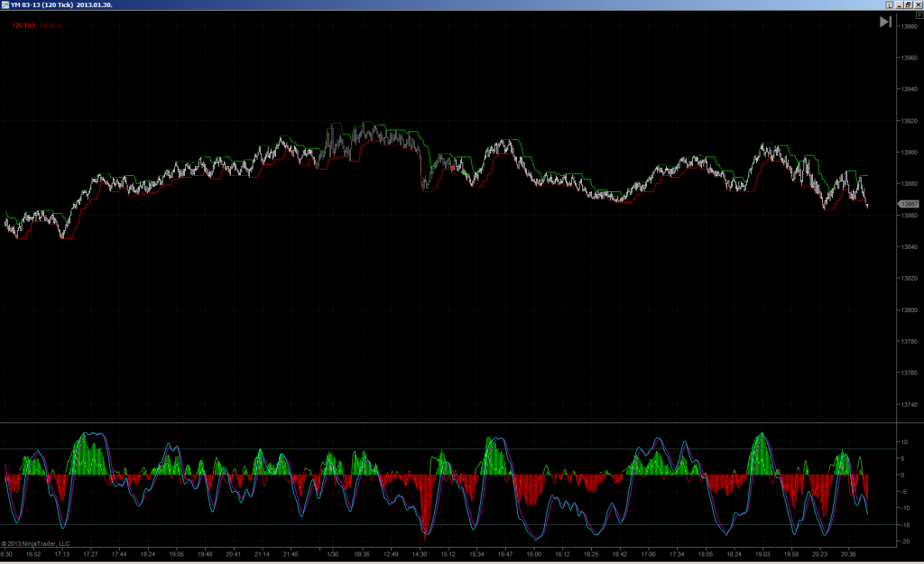
Task: Click the 20:36 time axis label
Action: tap(848, 554)
